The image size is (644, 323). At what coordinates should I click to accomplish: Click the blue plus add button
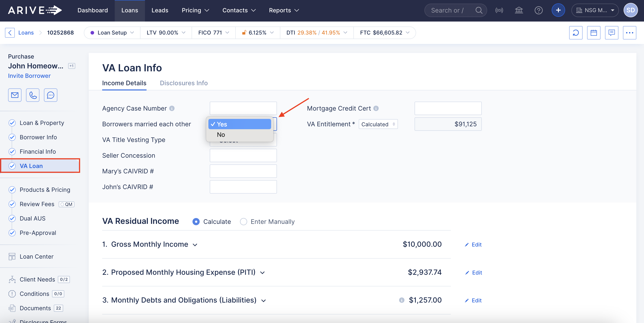click(x=558, y=10)
